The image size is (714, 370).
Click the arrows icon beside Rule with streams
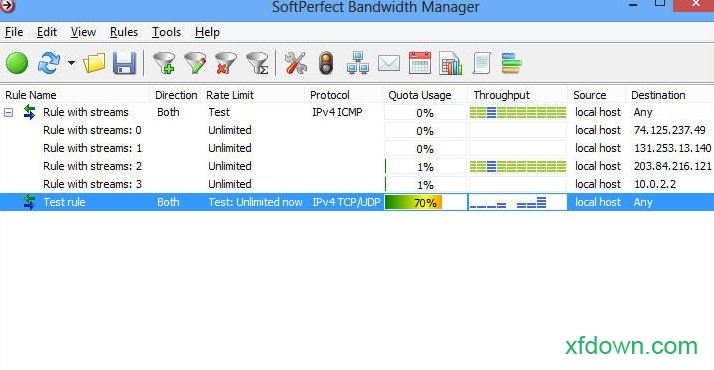(x=30, y=112)
